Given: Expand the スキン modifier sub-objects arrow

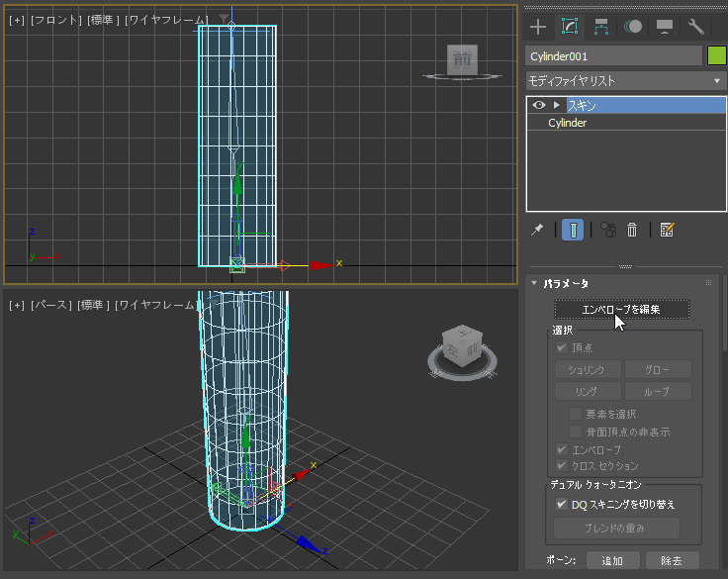Looking at the screenshot, I should (557, 105).
